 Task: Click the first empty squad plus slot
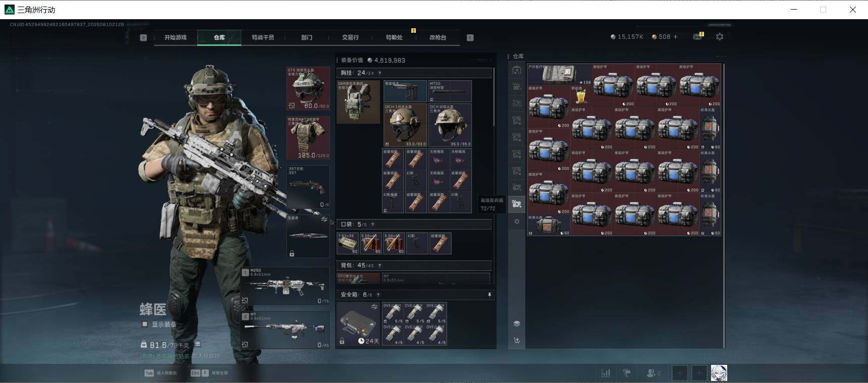click(680, 373)
